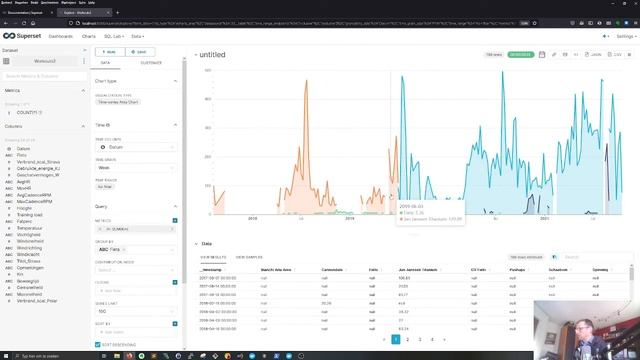Click the share-by-email icon in chart header
Image resolution: width=640 pixels, height=360 pixels.
pos(565,54)
